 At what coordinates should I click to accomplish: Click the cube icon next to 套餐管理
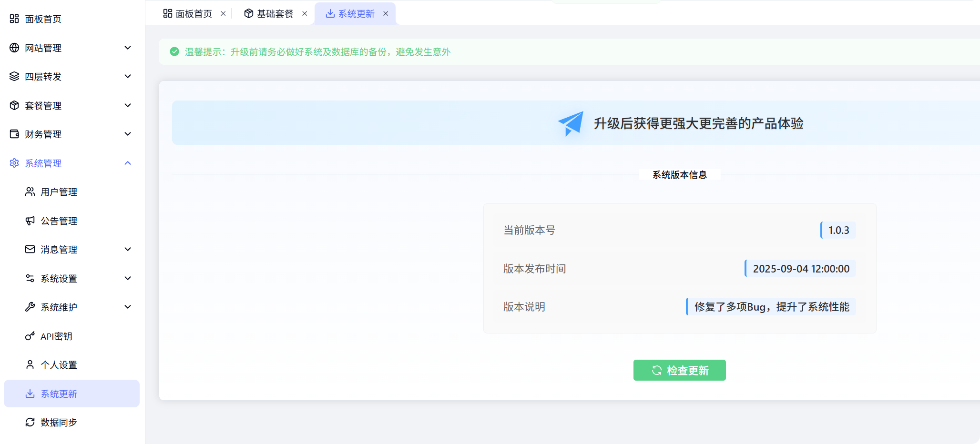pyautogui.click(x=14, y=105)
